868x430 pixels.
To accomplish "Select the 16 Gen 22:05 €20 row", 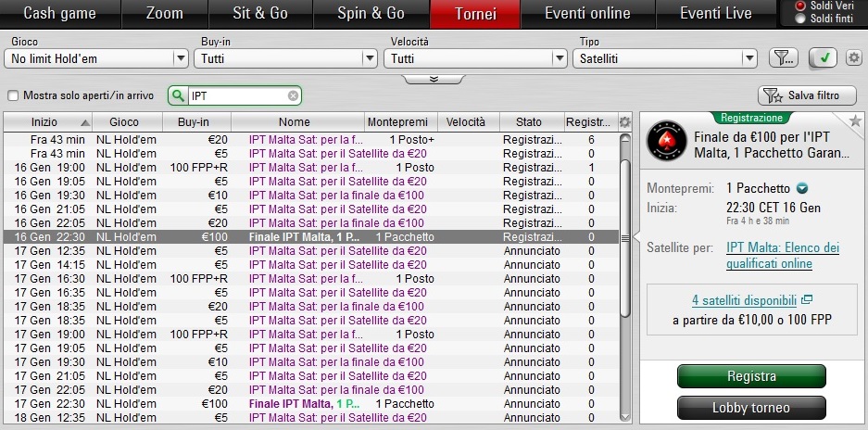I will coord(311,222).
